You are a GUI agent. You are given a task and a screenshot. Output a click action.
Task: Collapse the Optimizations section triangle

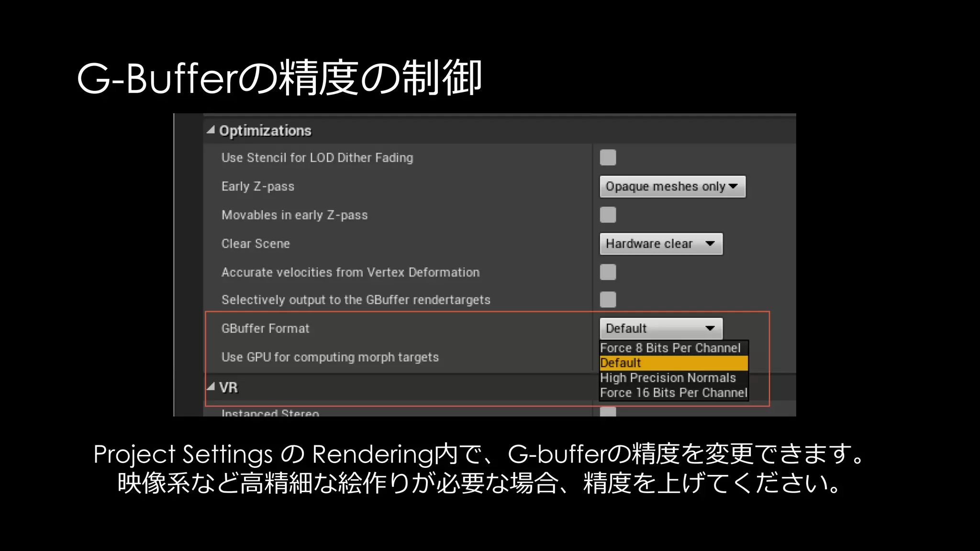211,130
